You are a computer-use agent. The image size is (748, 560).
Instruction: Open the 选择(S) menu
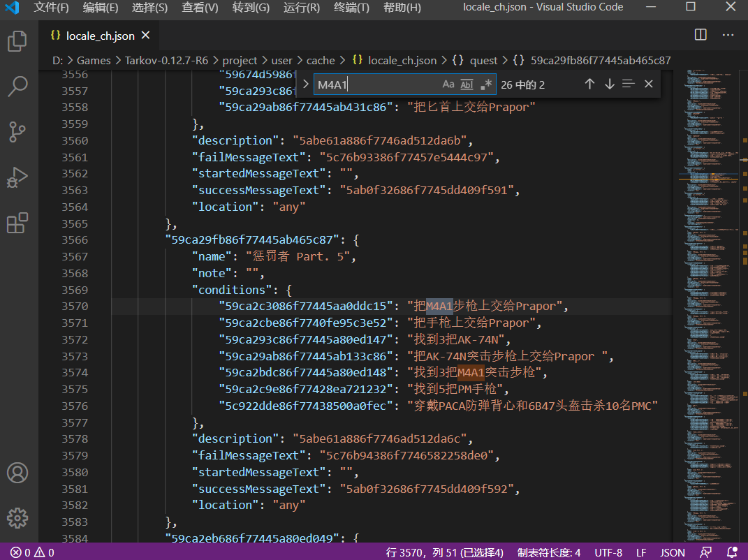(x=149, y=8)
